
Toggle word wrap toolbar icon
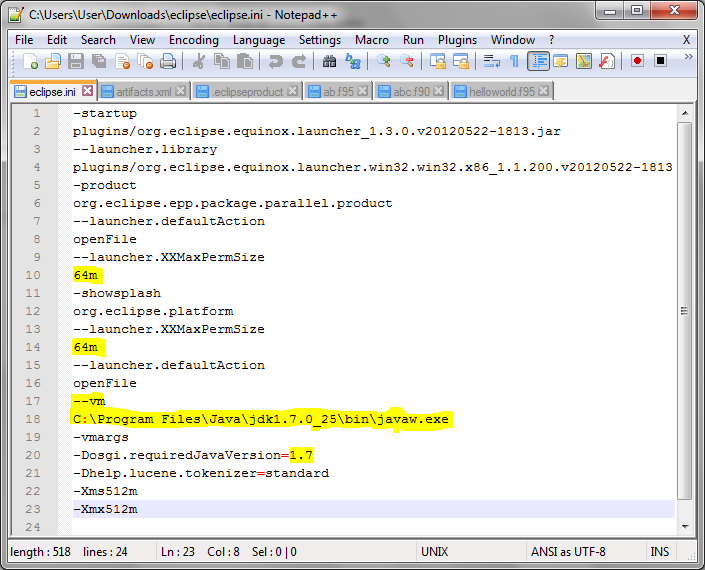pos(491,61)
